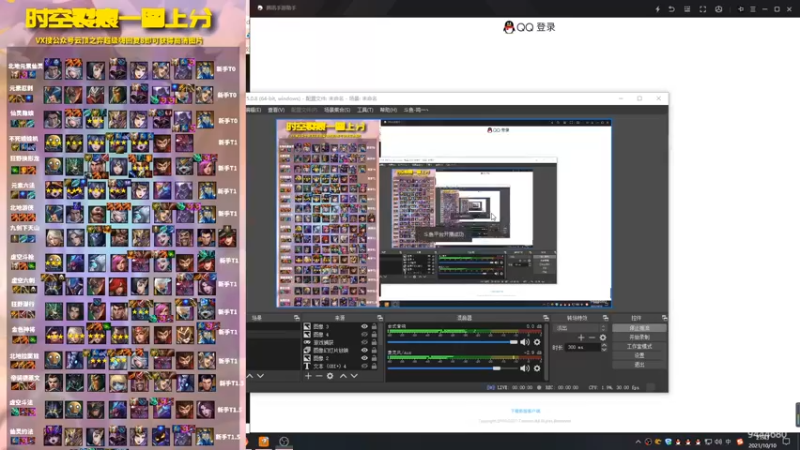This screenshot has height=450, width=800.
Task: Open settings gear for first mixer channel
Action: coord(537,342)
